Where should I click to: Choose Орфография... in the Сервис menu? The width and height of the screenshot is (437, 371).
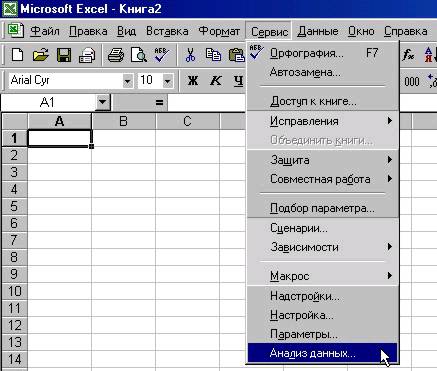pos(322,53)
